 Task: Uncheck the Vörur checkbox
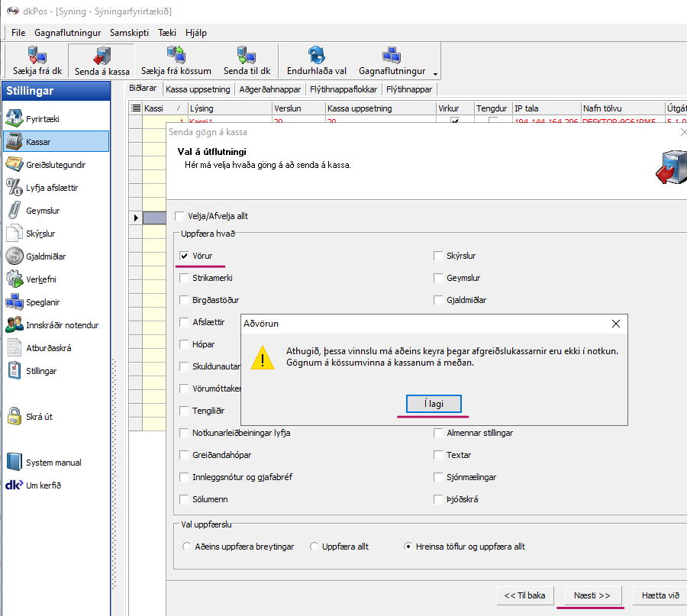(184, 256)
